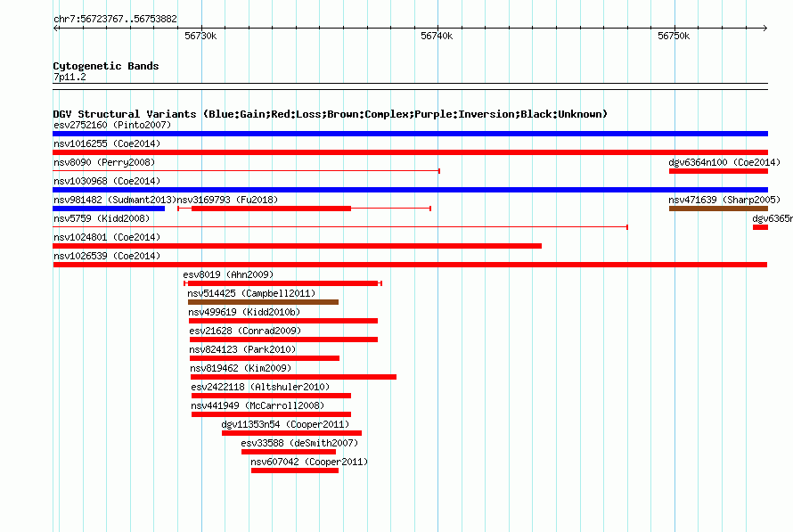Viewport: 793px width, 532px height.
Task: Click the esv33588 (deSmith2007) label
Action: [299, 443]
